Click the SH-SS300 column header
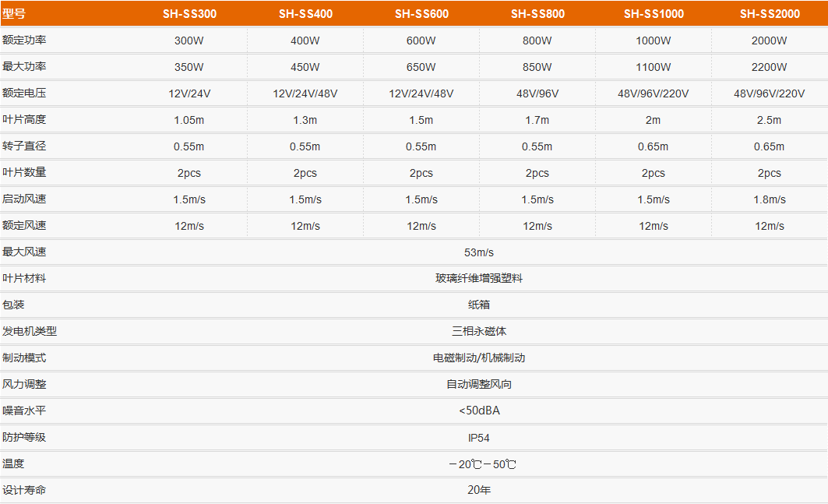 (x=189, y=14)
